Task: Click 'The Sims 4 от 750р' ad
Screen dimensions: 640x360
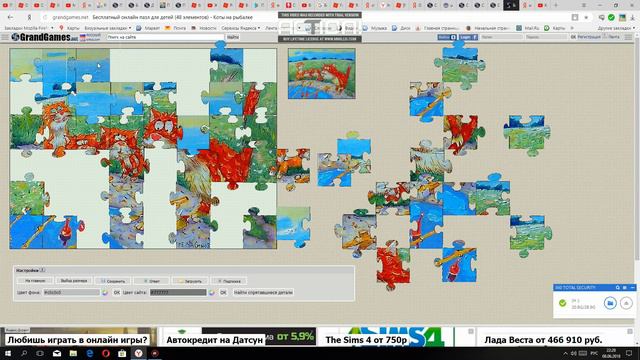Action: (366, 340)
